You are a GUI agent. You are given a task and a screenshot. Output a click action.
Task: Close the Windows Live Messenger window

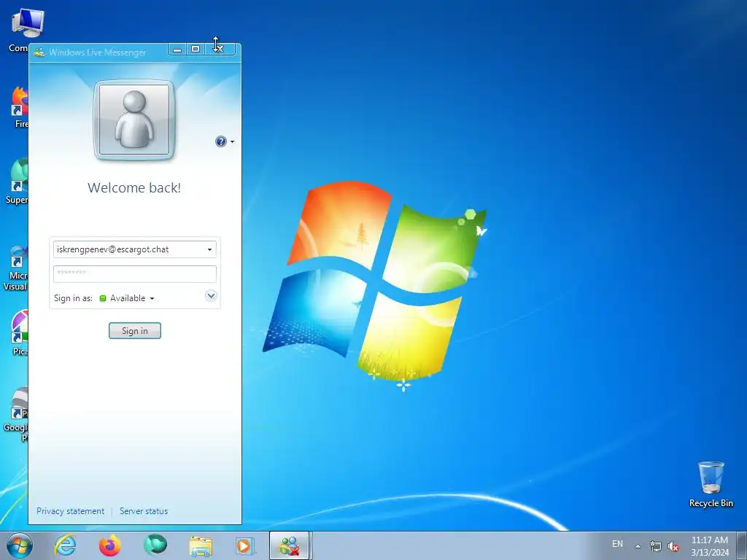click(x=220, y=49)
